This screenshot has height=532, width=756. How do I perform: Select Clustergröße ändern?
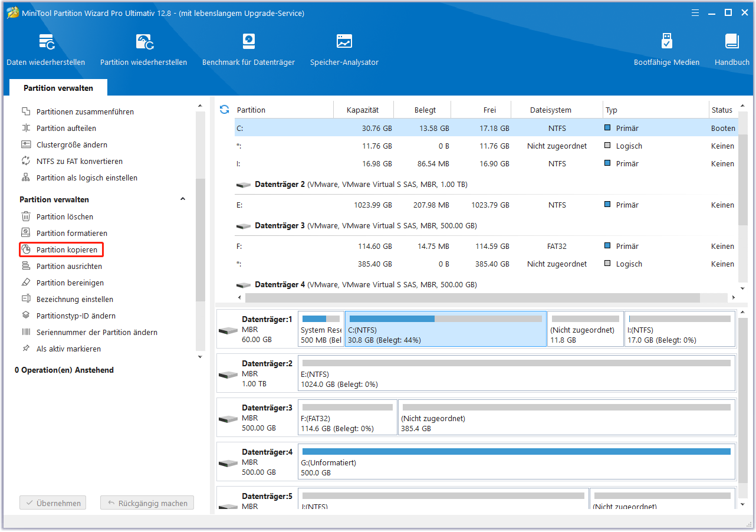coord(72,145)
